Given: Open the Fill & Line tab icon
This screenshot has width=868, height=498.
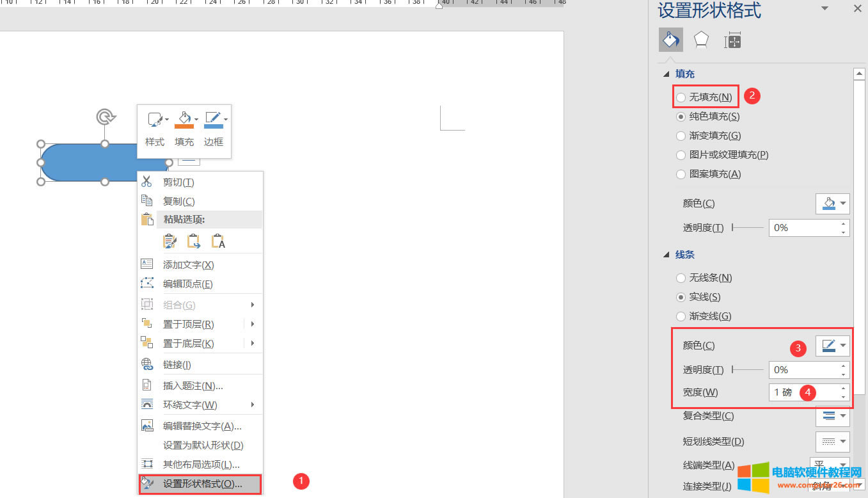Looking at the screenshot, I should point(670,40).
